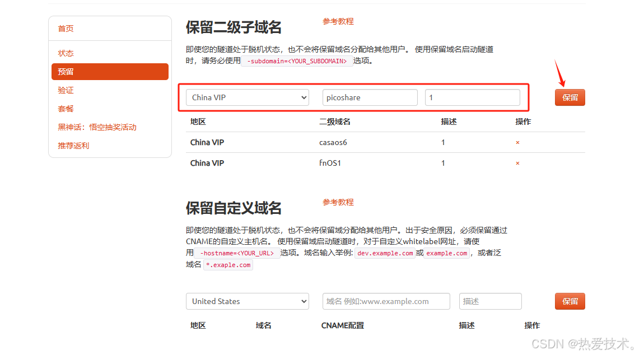This screenshot has height=355, width=644.
Task: Go to the 状态 sidebar page
Action: coord(66,53)
